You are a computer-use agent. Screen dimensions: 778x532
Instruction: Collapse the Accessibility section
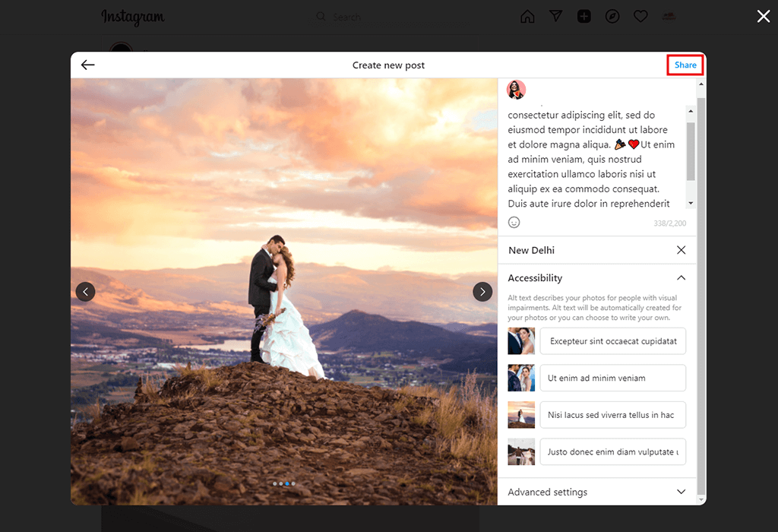682,278
